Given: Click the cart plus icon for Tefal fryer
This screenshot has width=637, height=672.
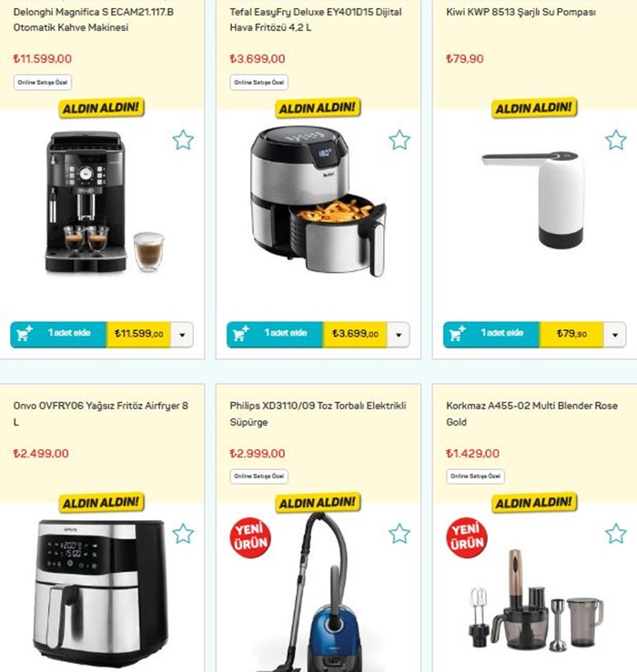Looking at the screenshot, I should (x=240, y=334).
